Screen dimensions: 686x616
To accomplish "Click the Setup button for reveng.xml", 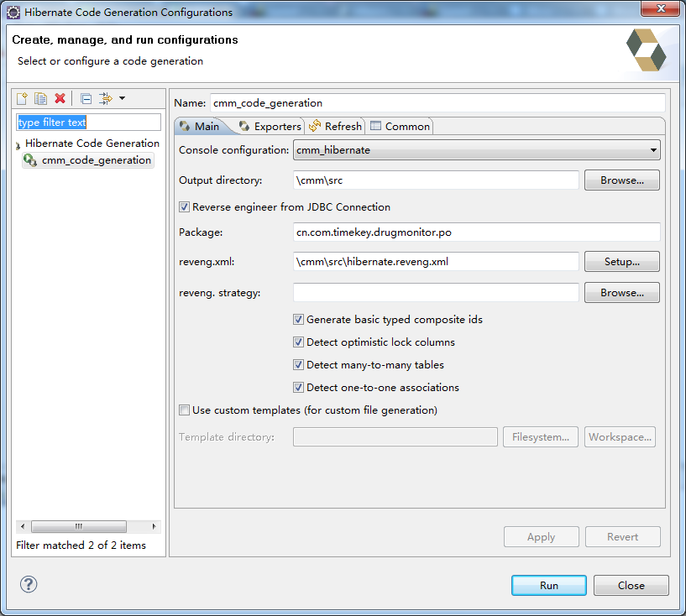I will 621,261.
